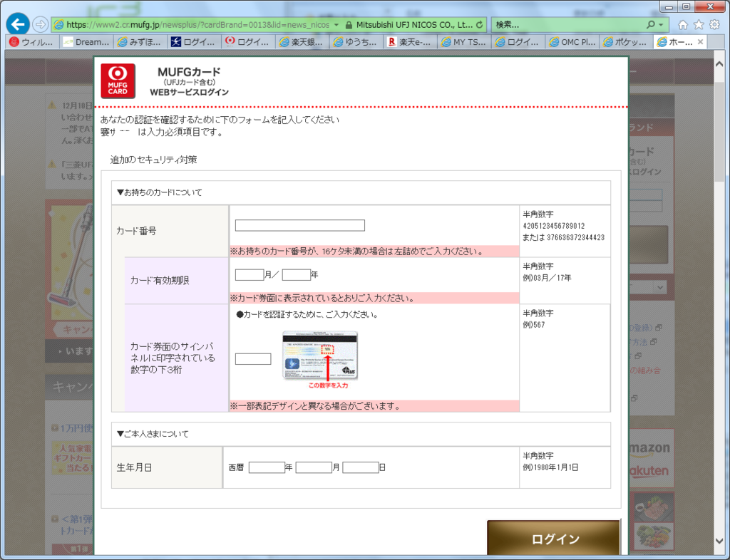Screen dimensions: 730x560
Task: Open Favorites with the star icon
Action: [699, 25]
